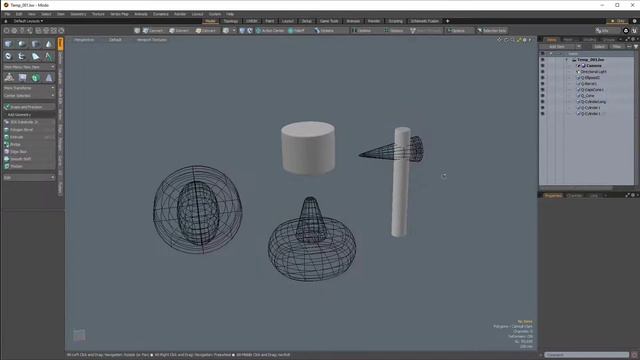
Task: Toggle visibility of Q_Cone item
Action: coord(542,96)
